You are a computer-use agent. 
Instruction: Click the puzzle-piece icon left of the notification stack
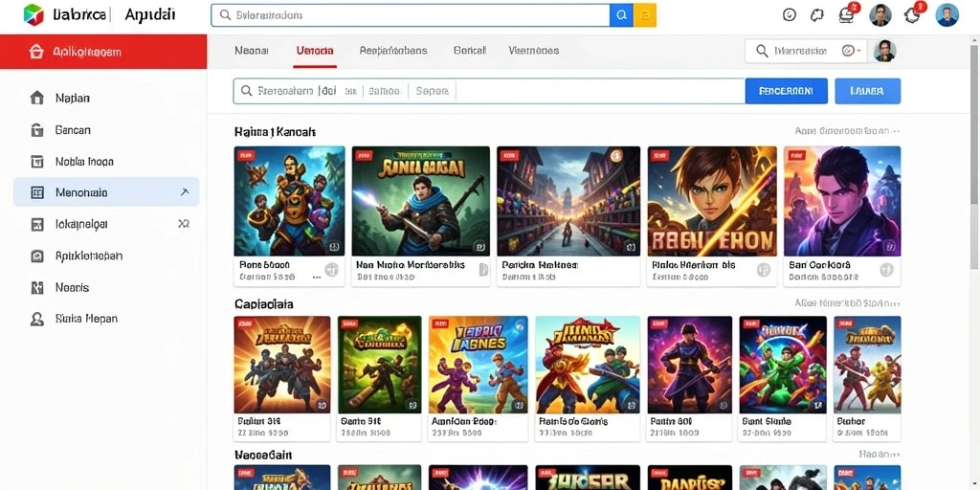[817, 15]
